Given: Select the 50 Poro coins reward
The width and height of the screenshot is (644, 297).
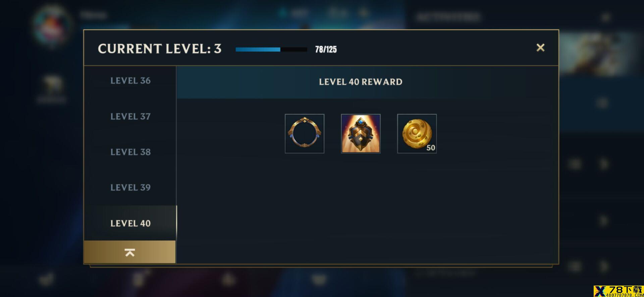Looking at the screenshot, I should point(417,133).
